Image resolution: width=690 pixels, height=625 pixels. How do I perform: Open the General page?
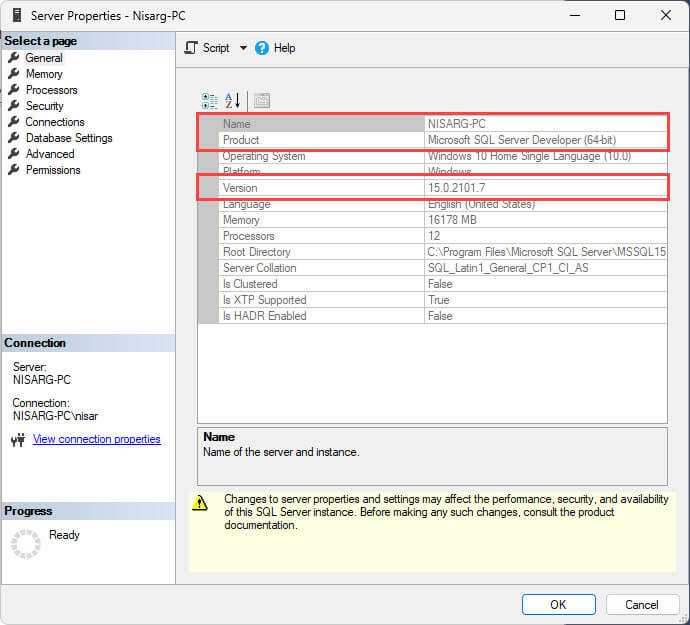(44, 58)
